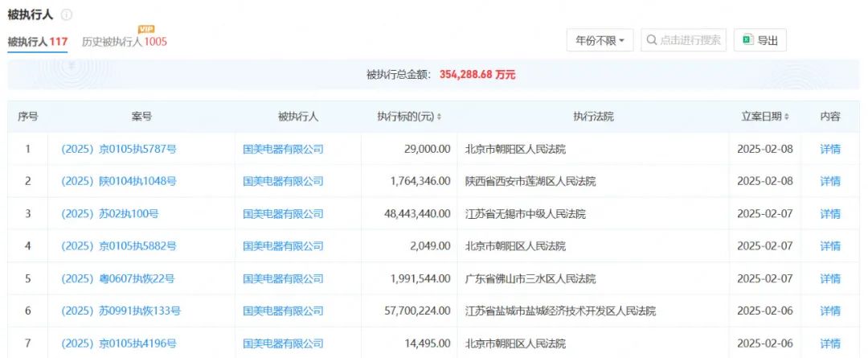This screenshot has height=358, width=868.
Task: Open case (2025) 京0105执5787号
Action: [118, 149]
